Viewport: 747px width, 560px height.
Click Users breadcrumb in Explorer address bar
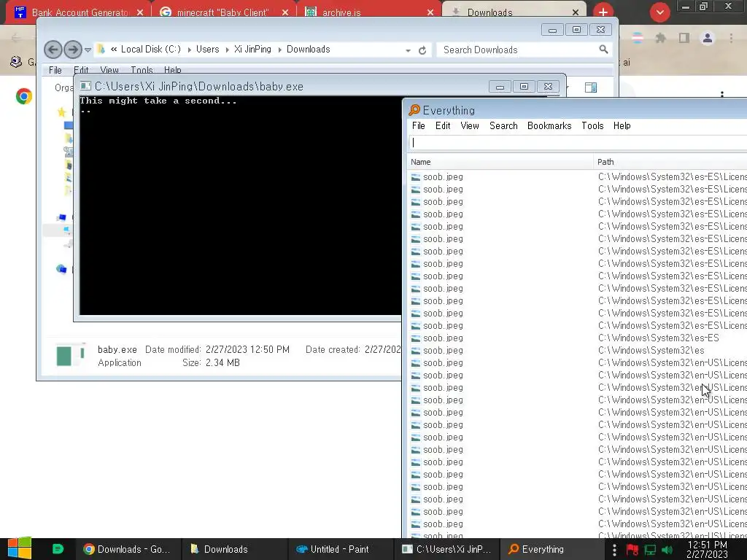[x=208, y=49]
